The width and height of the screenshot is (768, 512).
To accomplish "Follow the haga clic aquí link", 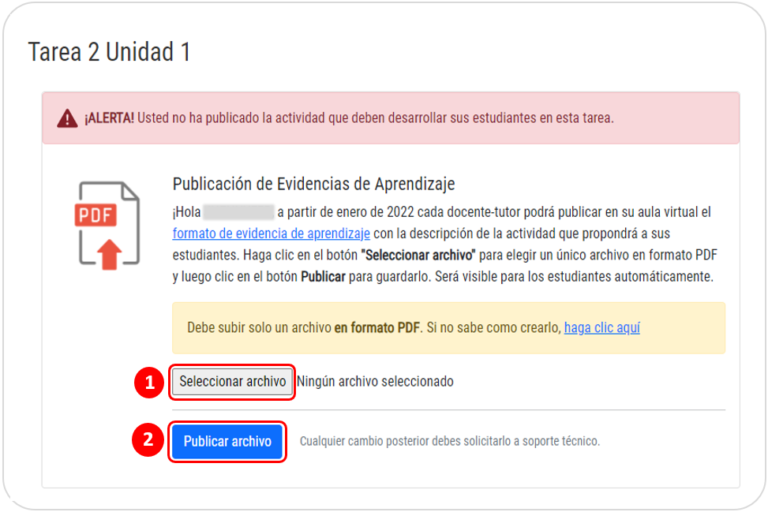I will click(x=602, y=327).
